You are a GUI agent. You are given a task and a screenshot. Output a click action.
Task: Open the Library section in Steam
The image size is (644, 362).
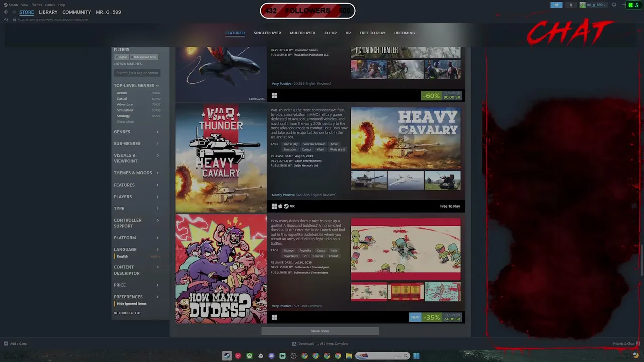click(48, 12)
